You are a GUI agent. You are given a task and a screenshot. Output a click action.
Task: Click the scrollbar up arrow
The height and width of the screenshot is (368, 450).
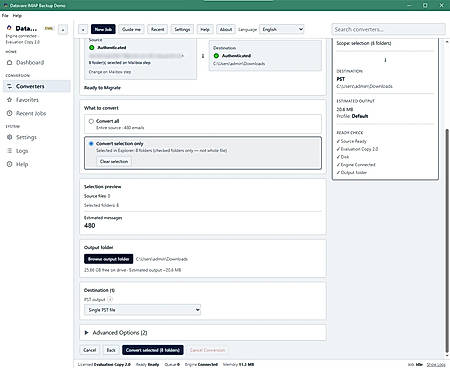[x=447, y=41]
